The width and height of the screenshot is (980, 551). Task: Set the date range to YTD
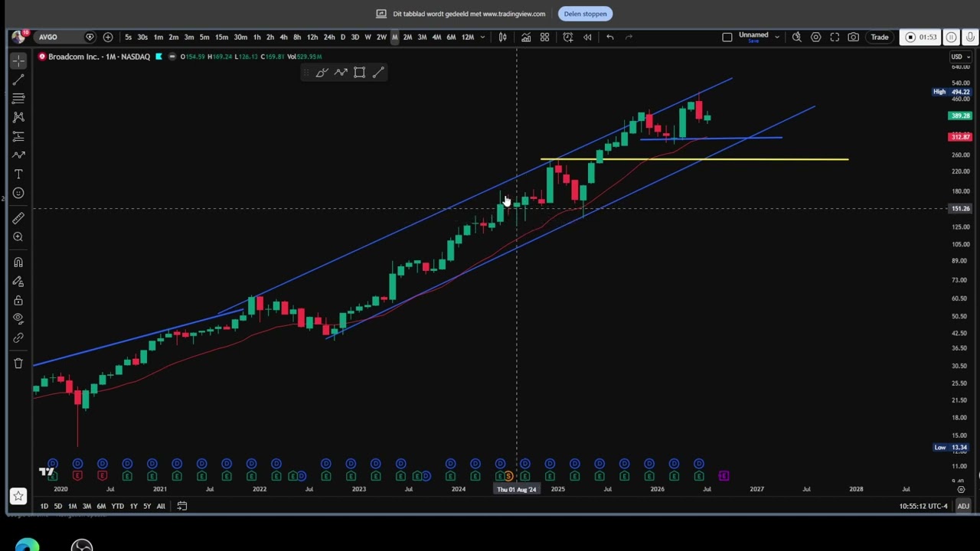pos(117,506)
